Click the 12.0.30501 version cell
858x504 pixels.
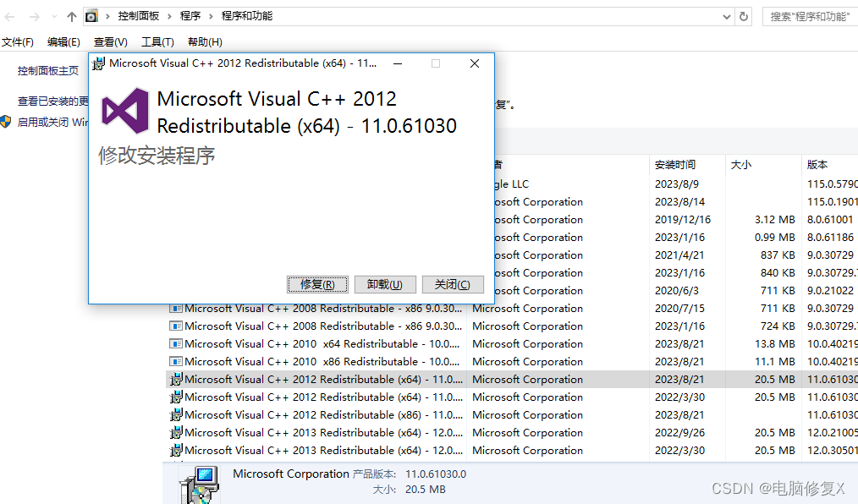833,451
